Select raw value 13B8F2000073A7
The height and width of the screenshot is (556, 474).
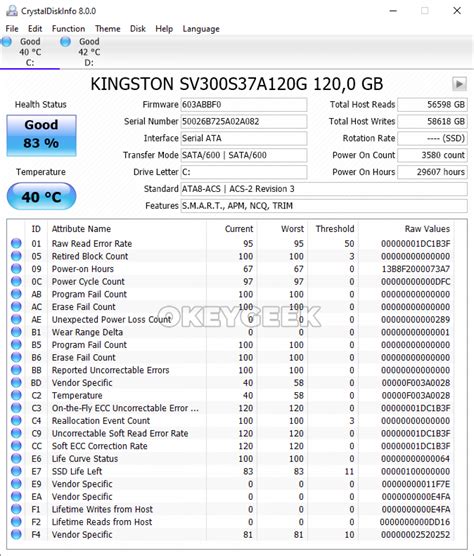point(416,269)
